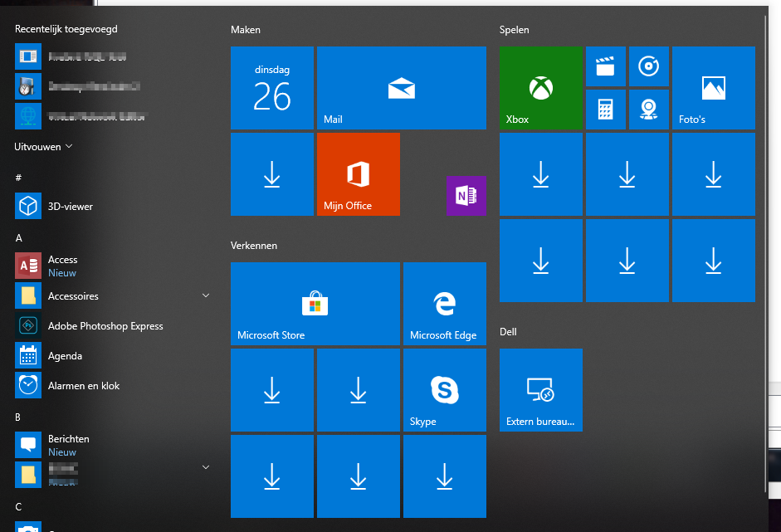Click the download tile directly below Skype
Screen dimensions: 781x532
445,476
